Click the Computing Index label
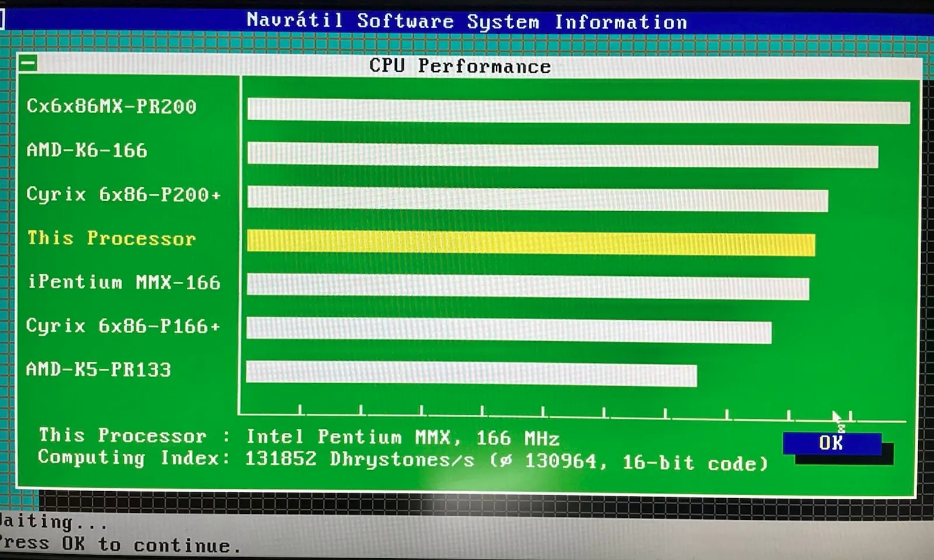 [134, 458]
